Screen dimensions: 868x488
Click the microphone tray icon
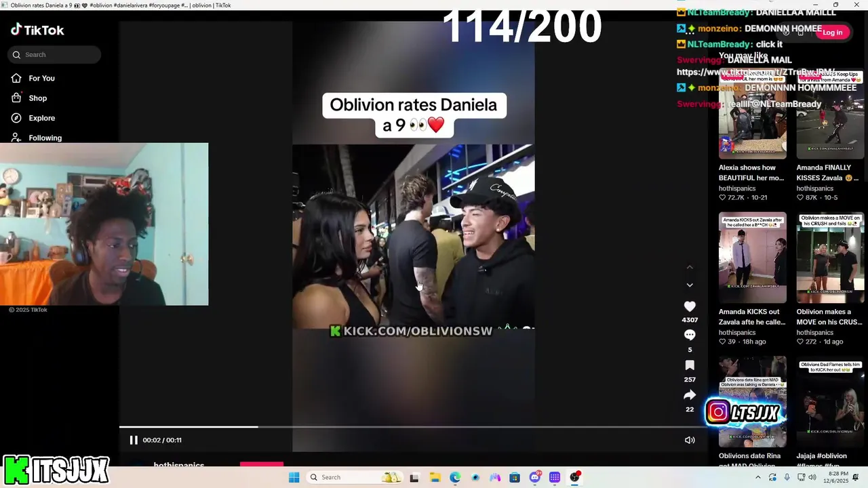[x=787, y=477]
